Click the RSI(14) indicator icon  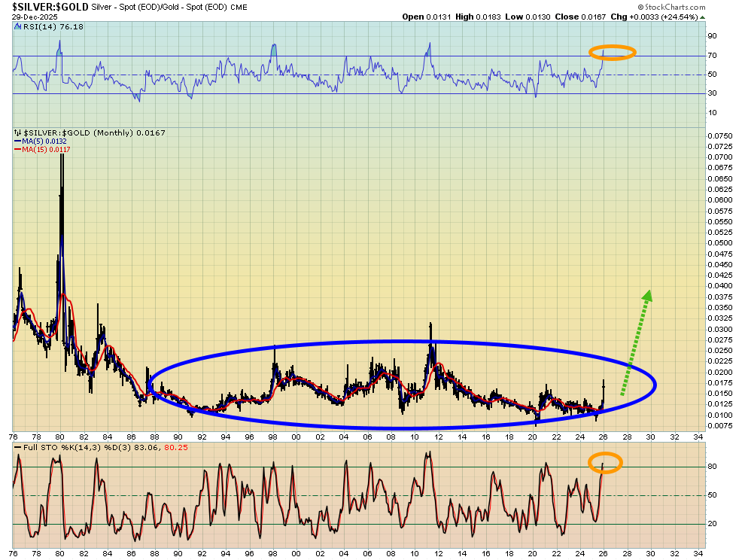click(17, 26)
